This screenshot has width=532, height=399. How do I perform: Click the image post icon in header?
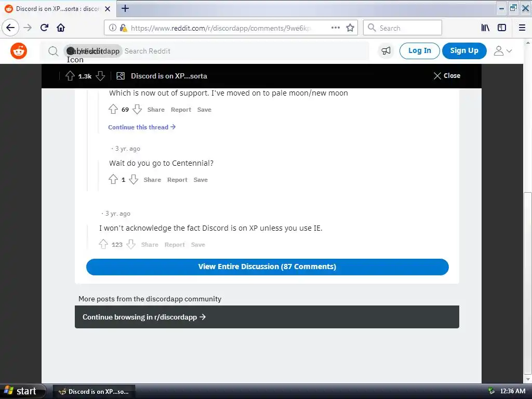(121, 76)
